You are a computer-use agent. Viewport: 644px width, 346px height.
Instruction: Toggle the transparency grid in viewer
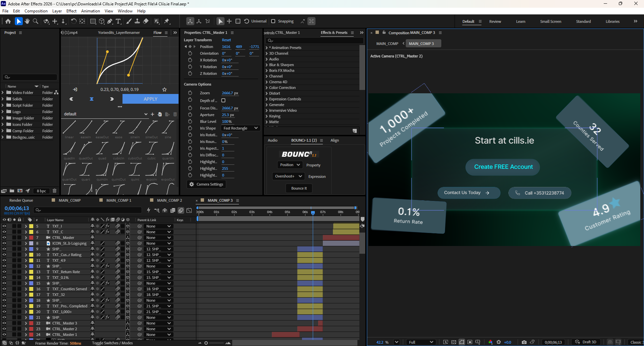[454, 342]
